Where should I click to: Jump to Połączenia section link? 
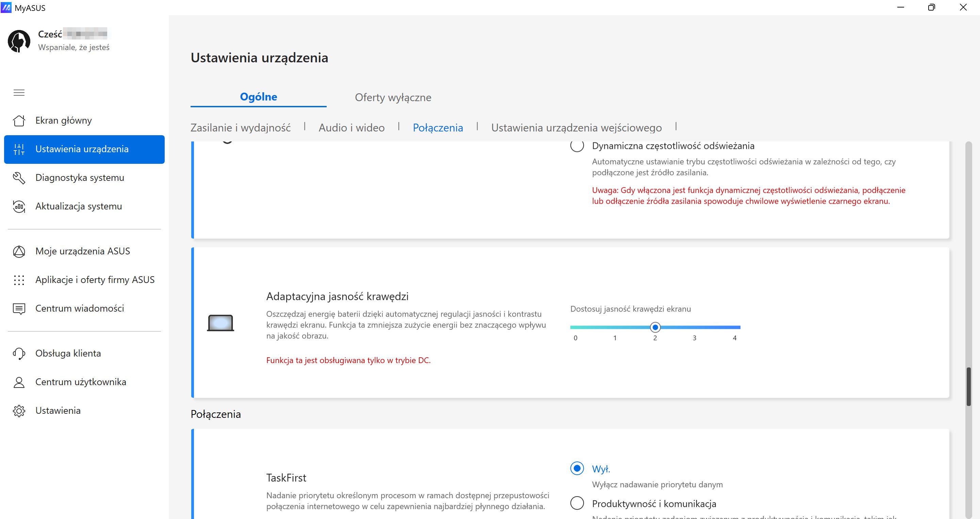click(438, 128)
